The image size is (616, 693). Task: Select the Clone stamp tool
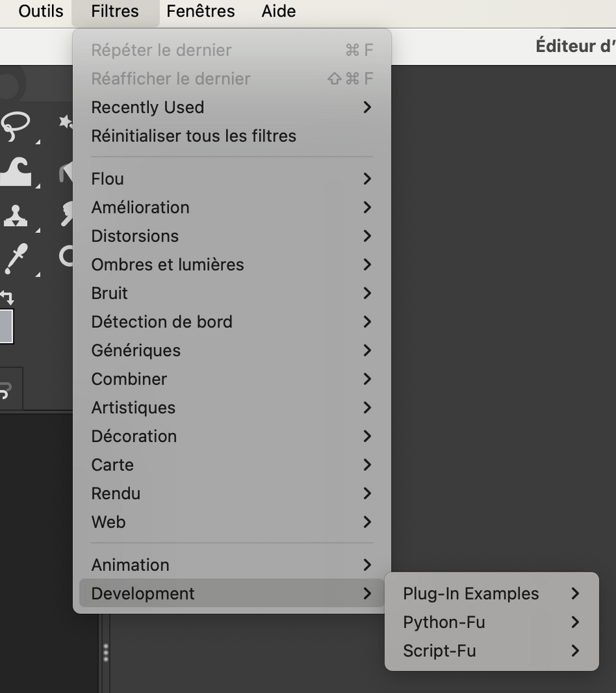[16, 215]
